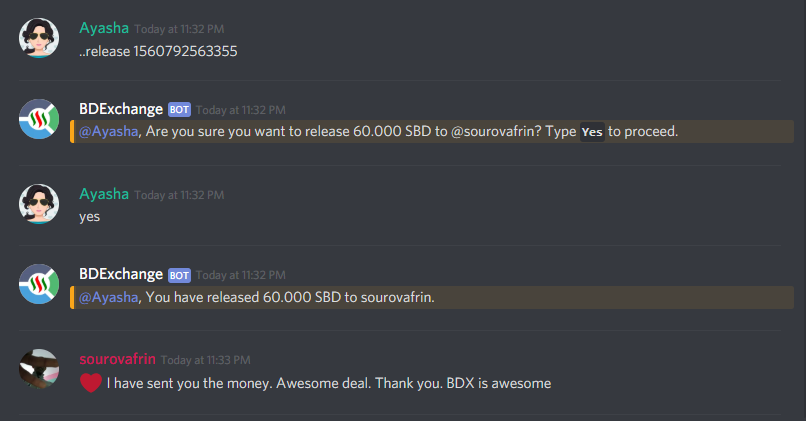
Task: Click the BDExchange username on the confirmation prompt
Action: point(121,109)
